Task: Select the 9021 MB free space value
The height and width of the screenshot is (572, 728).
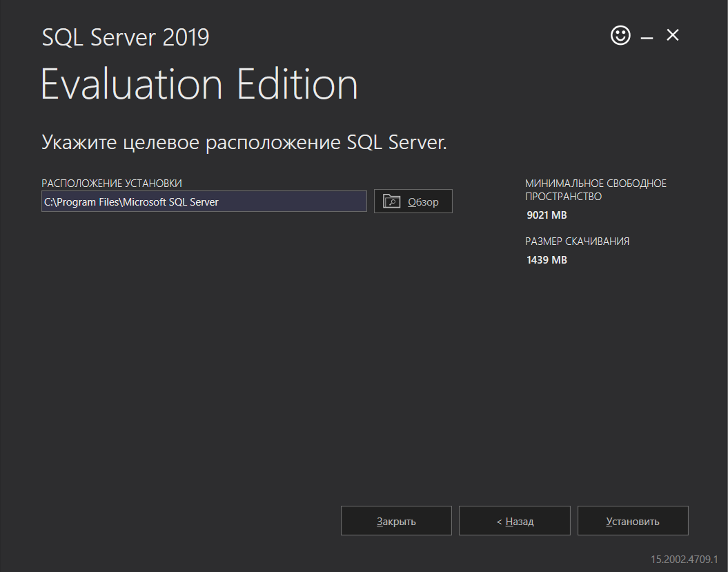Action: tap(546, 215)
